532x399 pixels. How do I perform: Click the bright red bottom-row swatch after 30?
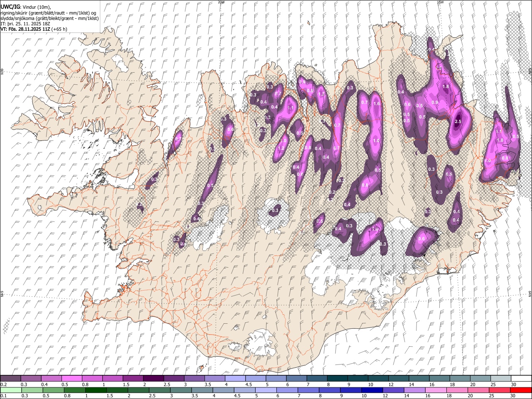coord(521,390)
